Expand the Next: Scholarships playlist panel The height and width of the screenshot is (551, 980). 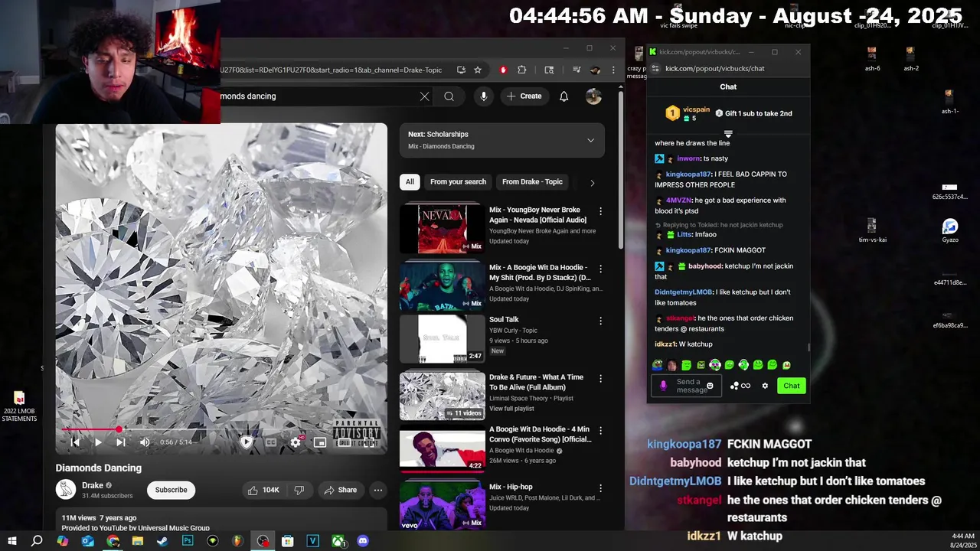590,141
